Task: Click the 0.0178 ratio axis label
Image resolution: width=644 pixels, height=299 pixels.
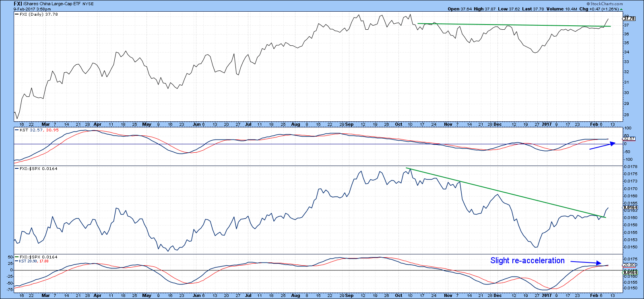Action: coord(630,166)
